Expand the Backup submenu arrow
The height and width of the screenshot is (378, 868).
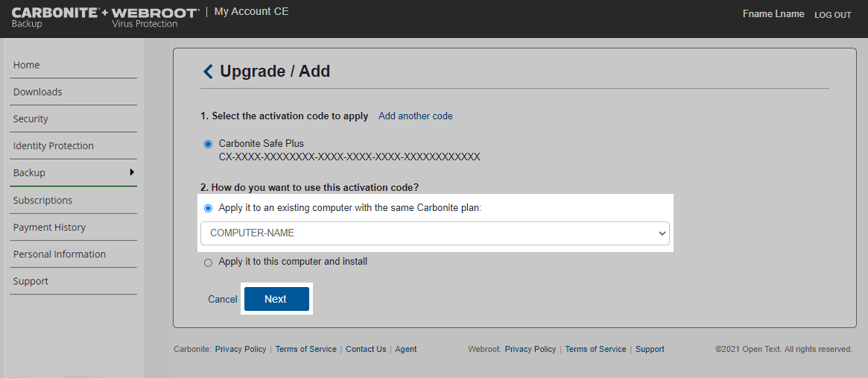[x=132, y=172]
